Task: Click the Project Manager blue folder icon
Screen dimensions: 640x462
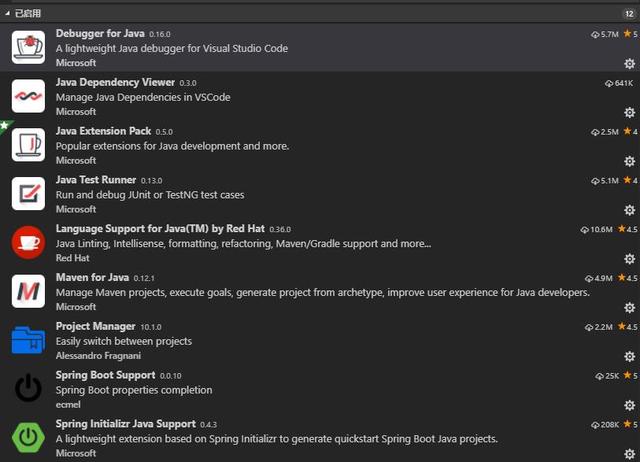Action: (x=28, y=340)
